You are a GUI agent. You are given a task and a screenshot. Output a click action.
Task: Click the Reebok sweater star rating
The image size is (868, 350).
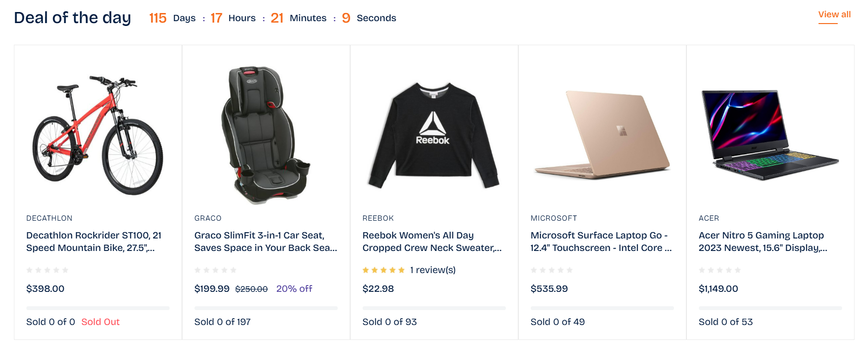tap(383, 270)
